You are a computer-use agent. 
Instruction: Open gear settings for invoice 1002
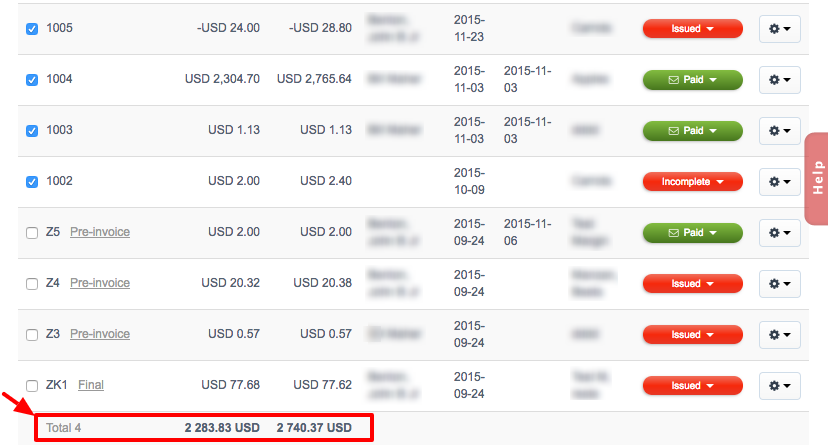click(x=779, y=182)
